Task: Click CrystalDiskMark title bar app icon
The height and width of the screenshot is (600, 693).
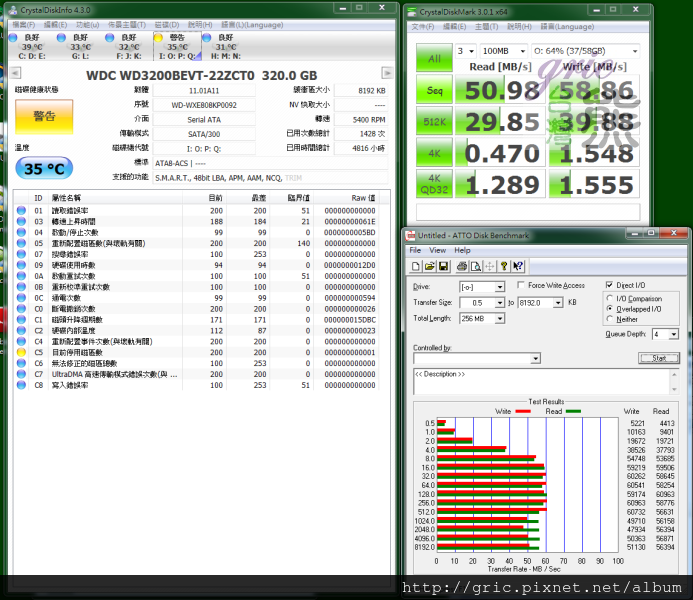Action: [412, 11]
